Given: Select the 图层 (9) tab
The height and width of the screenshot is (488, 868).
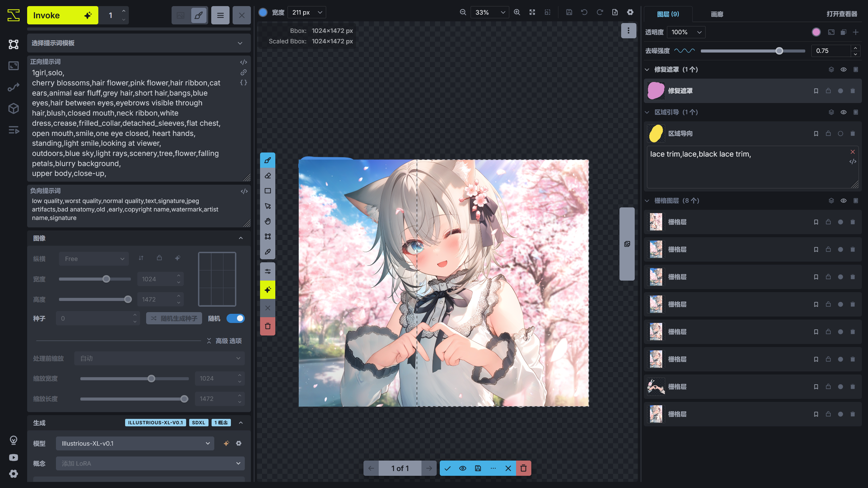Looking at the screenshot, I should (668, 14).
